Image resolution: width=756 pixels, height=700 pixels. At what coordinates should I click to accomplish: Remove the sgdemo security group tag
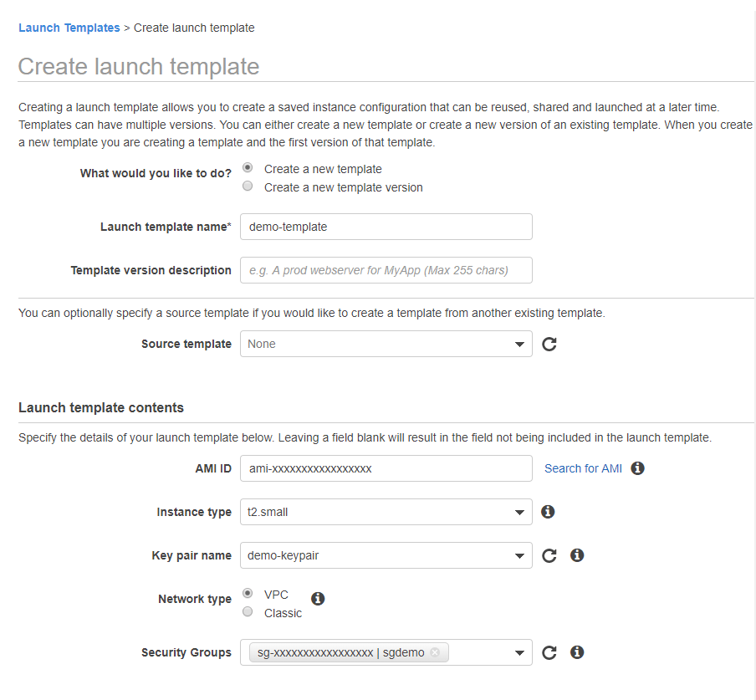[x=435, y=652]
